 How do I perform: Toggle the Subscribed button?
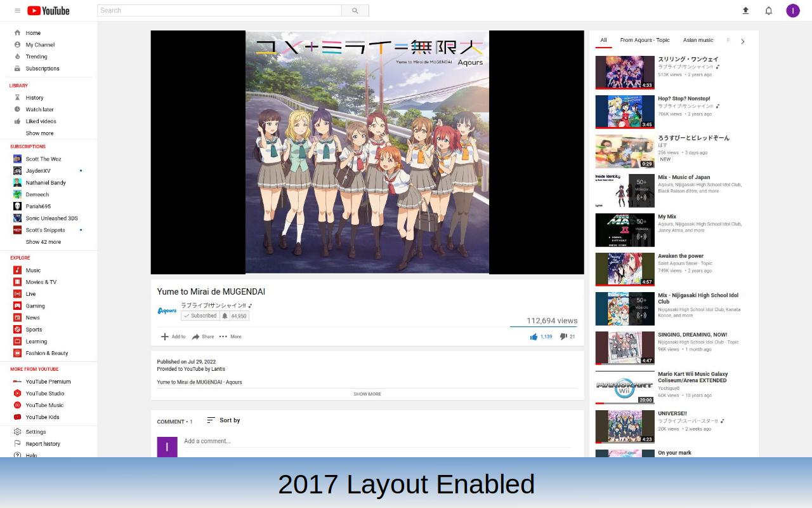200,316
